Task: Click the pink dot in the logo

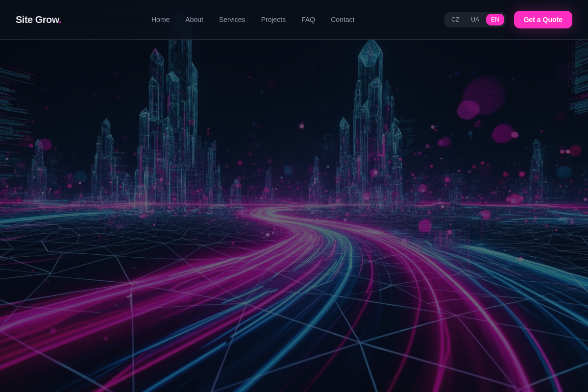Action: point(60,23)
